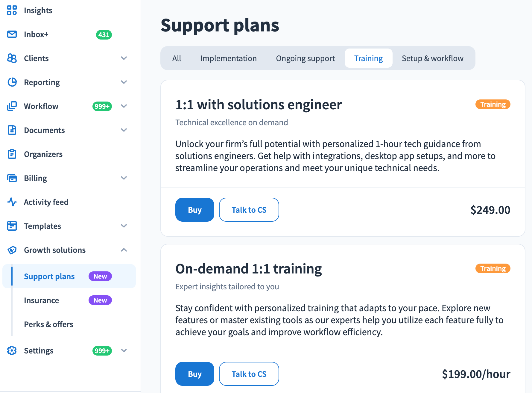Buy the 1:1 with solutions engineer plan
Viewport: 532px width, 393px height.
click(x=194, y=210)
